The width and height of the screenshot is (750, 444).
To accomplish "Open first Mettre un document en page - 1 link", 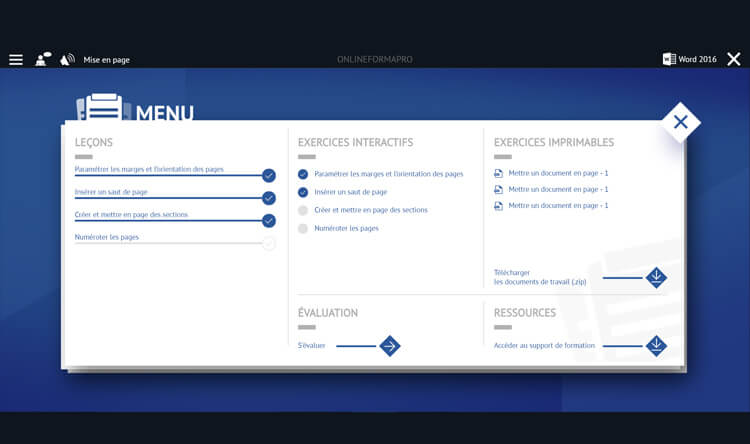I will coord(558,173).
